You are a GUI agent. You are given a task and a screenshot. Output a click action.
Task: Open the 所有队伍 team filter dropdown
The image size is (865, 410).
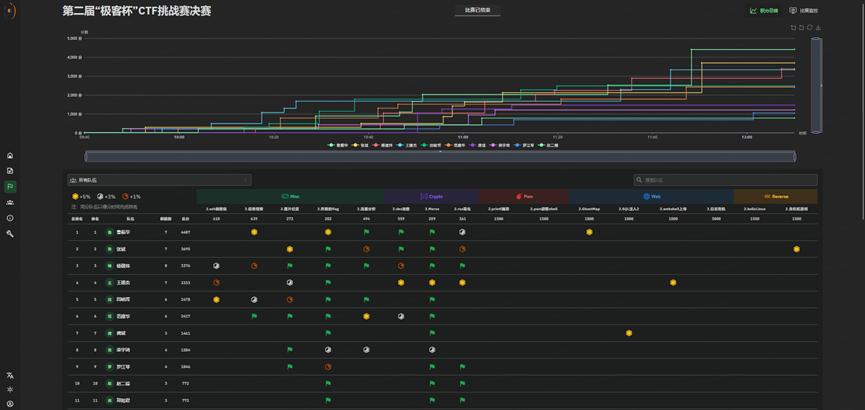pos(159,180)
